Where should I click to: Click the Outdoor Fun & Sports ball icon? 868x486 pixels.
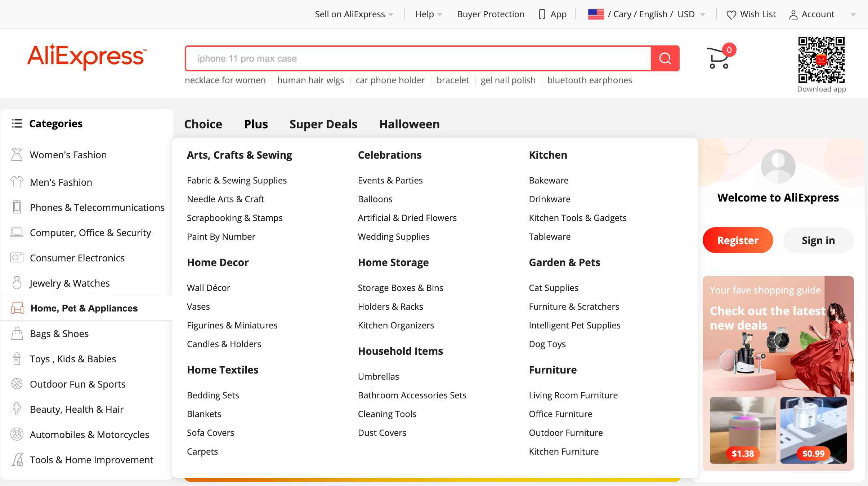pos(17,384)
